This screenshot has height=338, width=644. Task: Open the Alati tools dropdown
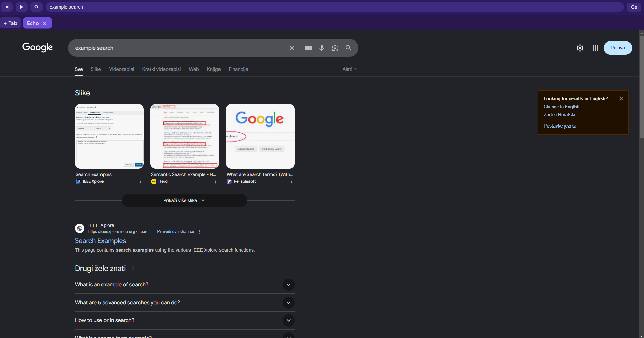(349, 69)
